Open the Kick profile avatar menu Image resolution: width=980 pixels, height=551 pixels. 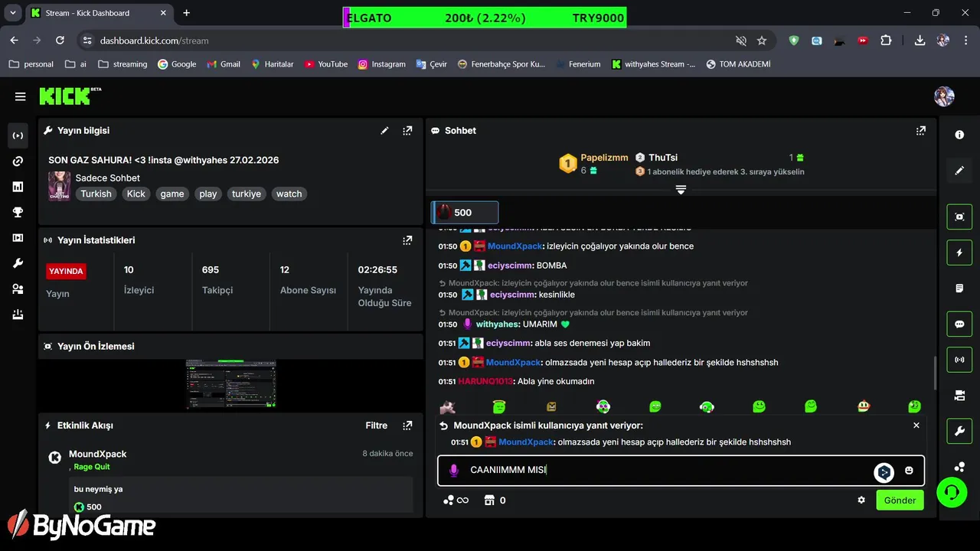[x=944, y=96]
